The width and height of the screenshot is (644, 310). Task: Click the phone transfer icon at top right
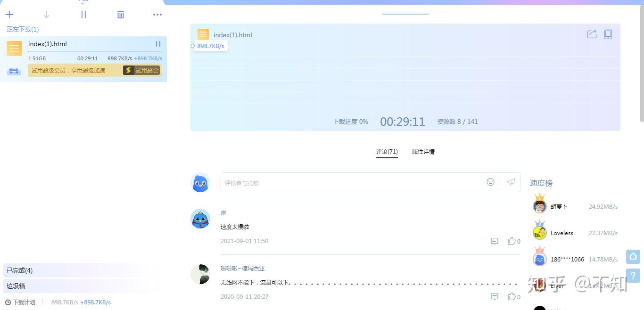tap(608, 34)
